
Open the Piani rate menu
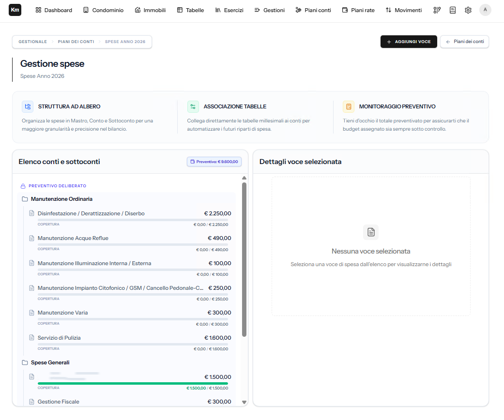[x=358, y=10]
